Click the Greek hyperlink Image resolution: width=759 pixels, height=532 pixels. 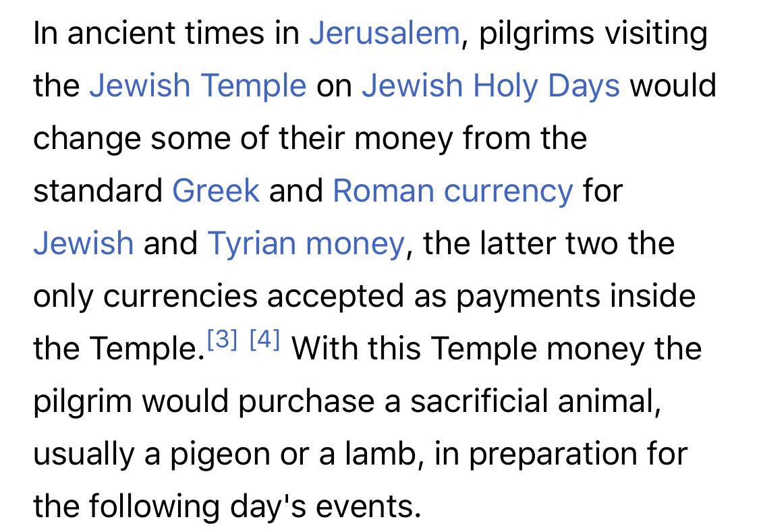click(x=216, y=191)
